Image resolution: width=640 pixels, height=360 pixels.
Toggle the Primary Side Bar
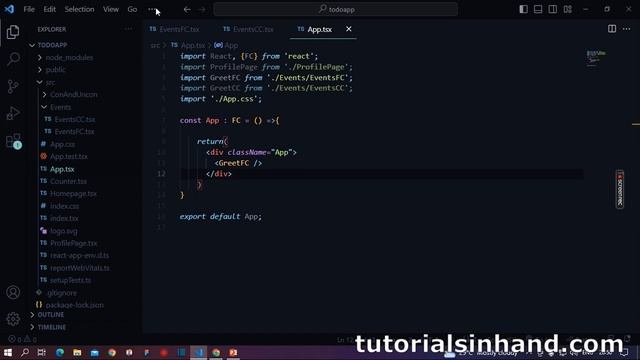[523, 9]
